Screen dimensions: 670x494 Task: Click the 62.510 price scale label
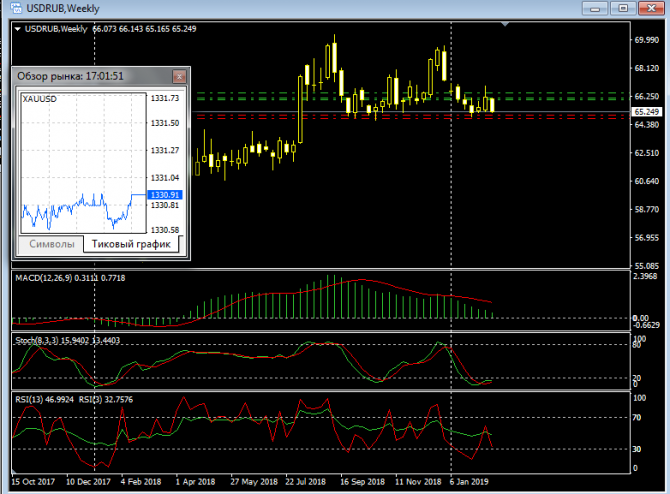646,153
